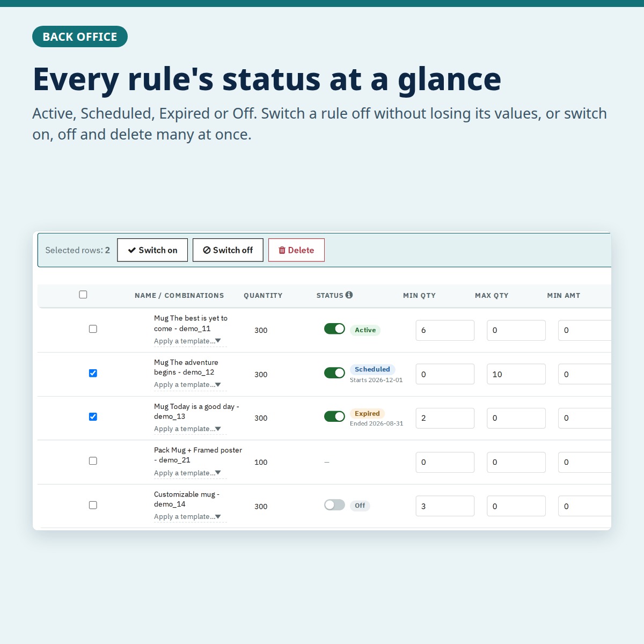The height and width of the screenshot is (644, 644).
Task: Click the STATUS column header
Action: click(330, 296)
